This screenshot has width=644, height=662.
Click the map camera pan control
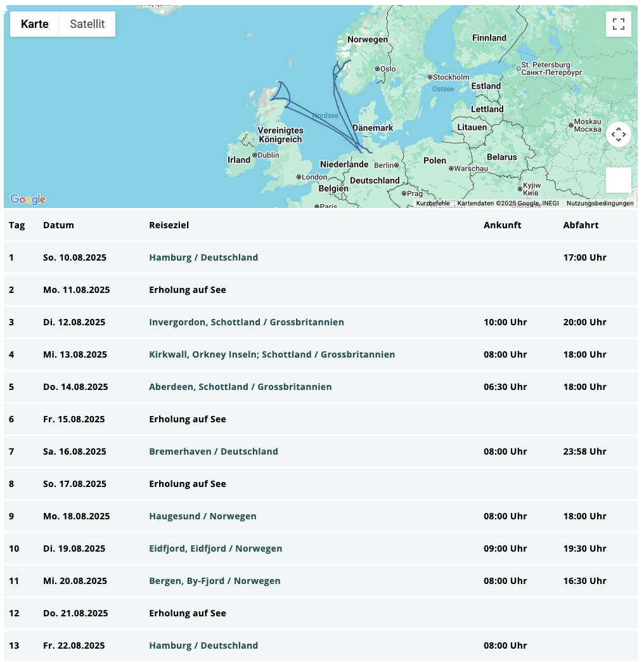618,134
